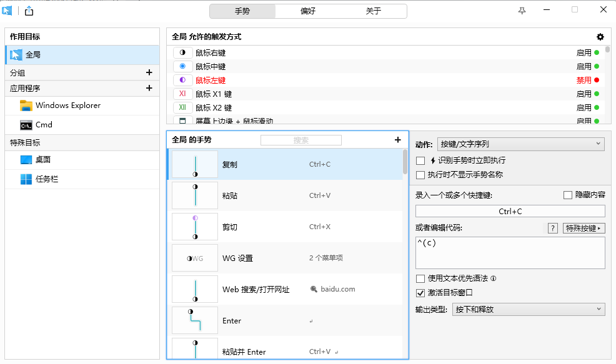Image resolution: width=616 pixels, height=364 pixels.
Task: Toggle 执行时不显示手势名称 checkbox
Action: [x=420, y=175]
